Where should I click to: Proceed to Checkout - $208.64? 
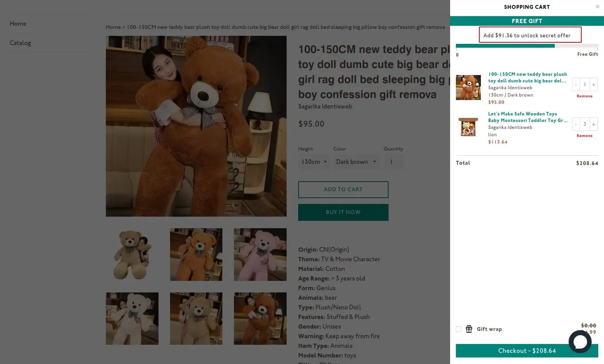[x=527, y=351]
